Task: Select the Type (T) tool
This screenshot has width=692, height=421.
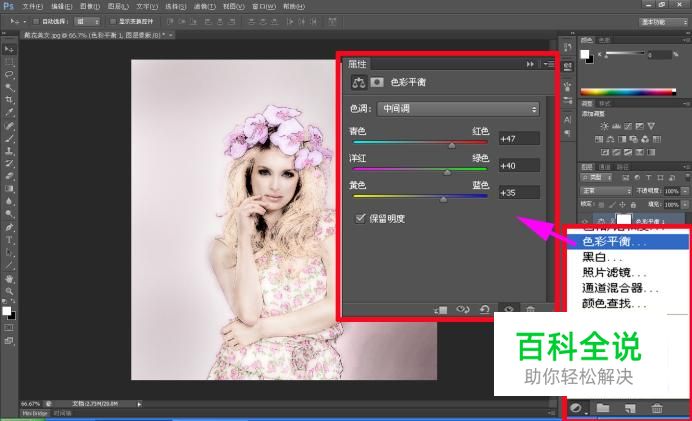Action: (x=9, y=240)
